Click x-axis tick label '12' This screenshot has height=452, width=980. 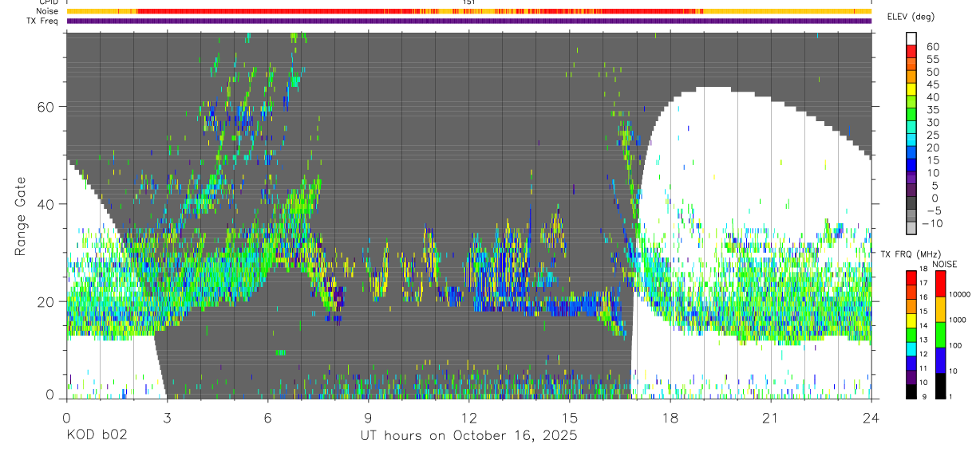click(469, 418)
